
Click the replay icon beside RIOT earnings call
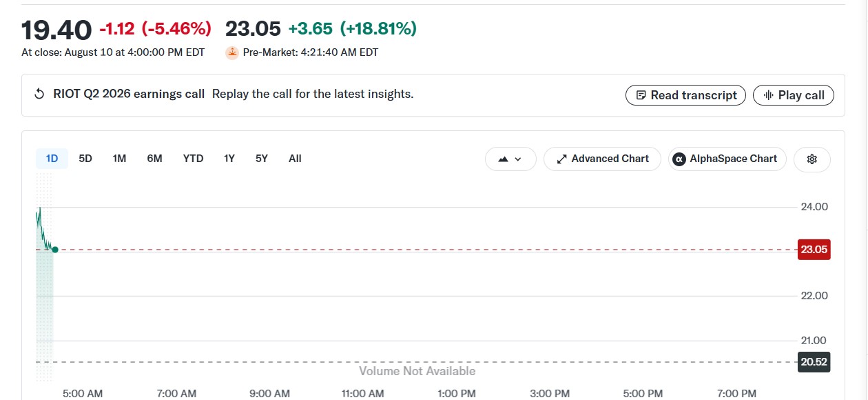click(39, 94)
